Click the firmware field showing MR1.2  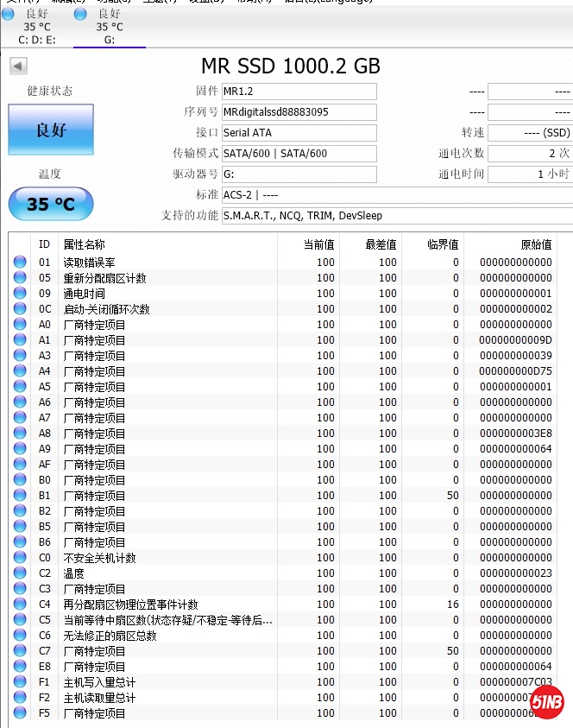click(x=299, y=92)
